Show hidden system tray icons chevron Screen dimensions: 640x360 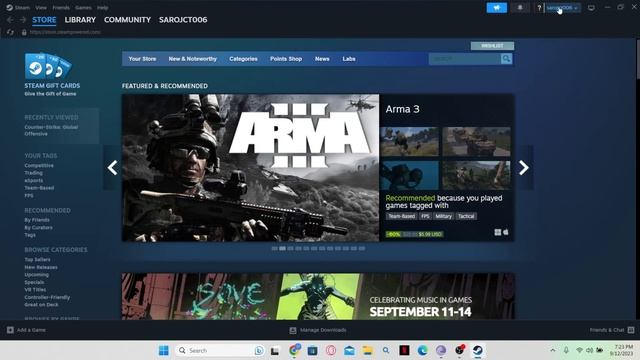point(553,350)
